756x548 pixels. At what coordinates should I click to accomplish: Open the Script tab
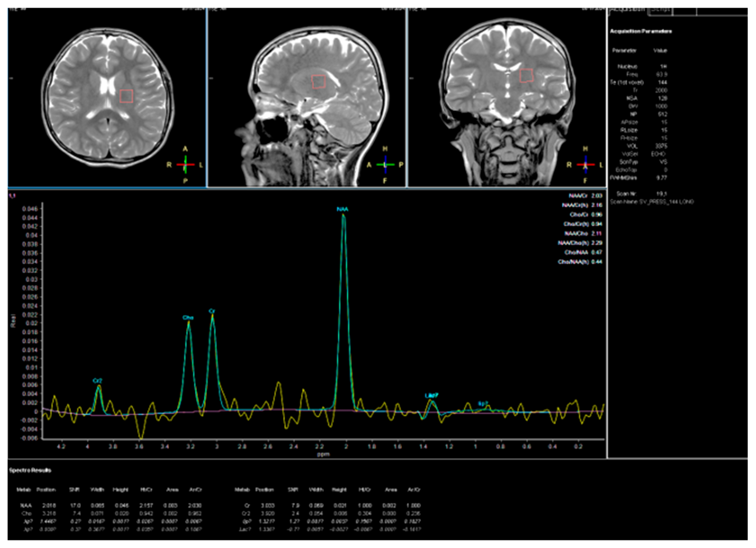pyautogui.click(x=660, y=11)
